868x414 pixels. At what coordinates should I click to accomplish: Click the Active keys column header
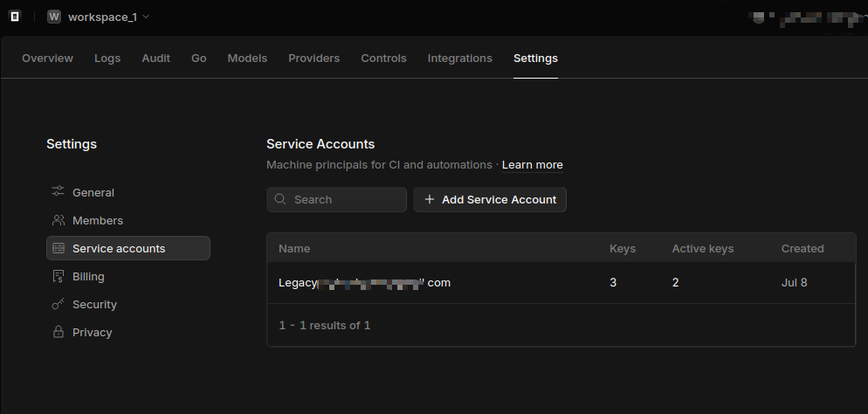[702, 249]
